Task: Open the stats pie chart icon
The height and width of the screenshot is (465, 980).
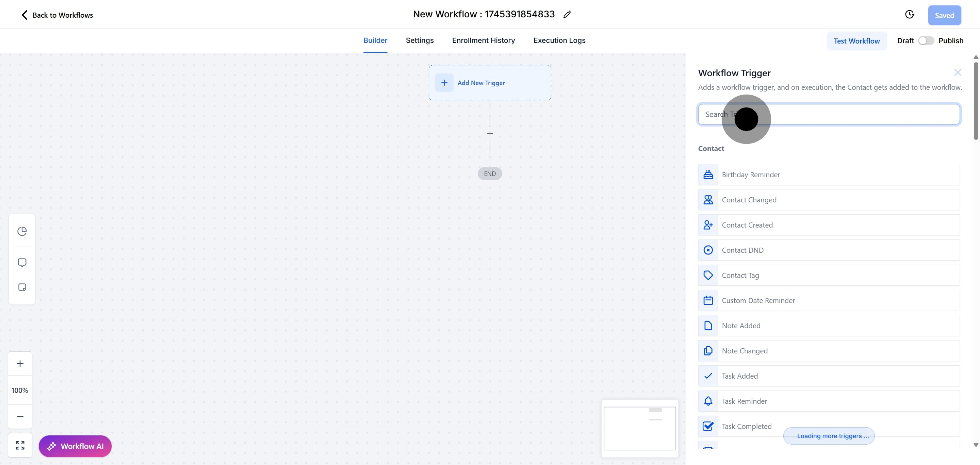Action: click(x=22, y=231)
